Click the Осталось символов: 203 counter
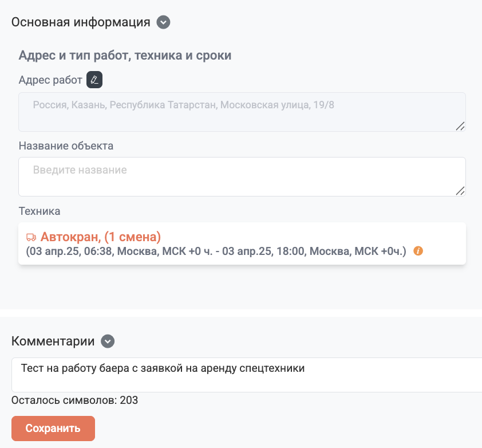482x448 pixels. pyautogui.click(x=74, y=400)
